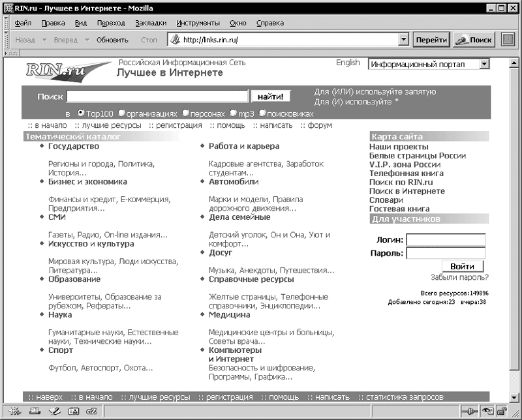Open the Navigator component icon in status bar
Image resolution: width=522 pixels, height=420 pixels.
[x=14, y=412]
